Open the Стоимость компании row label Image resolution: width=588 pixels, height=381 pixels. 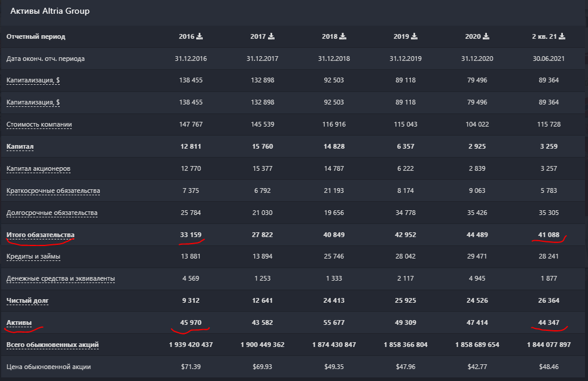[41, 124]
